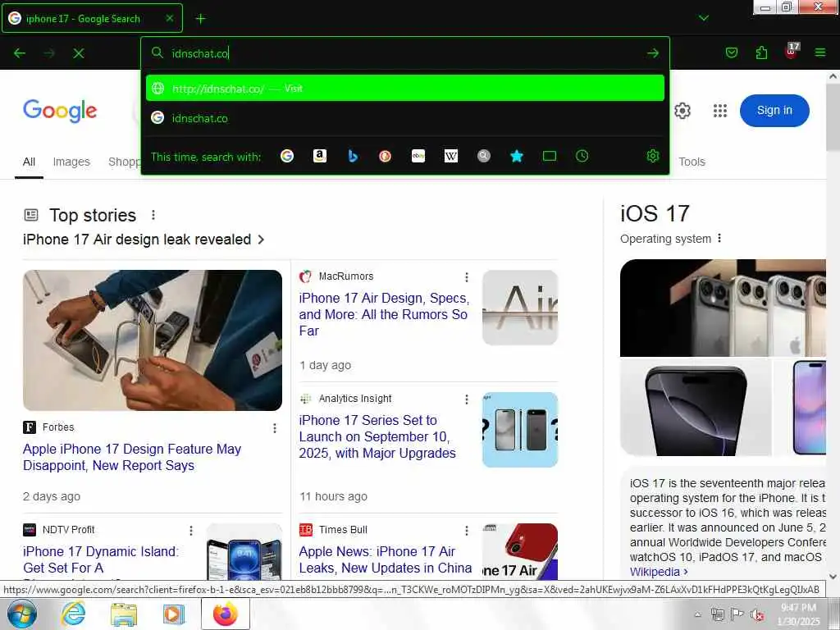Stop loading the page with the X button
This screenshot has width=840, height=630.
point(78,53)
